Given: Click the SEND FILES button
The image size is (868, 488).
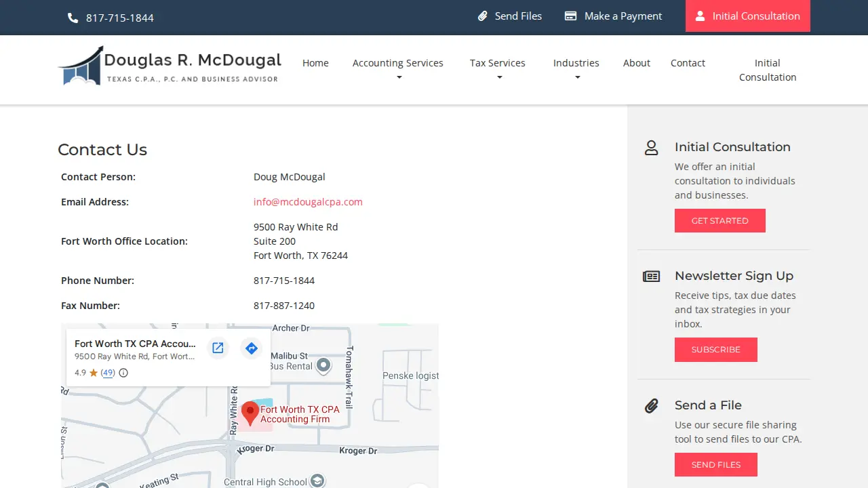Looking at the screenshot, I should pos(716,465).
